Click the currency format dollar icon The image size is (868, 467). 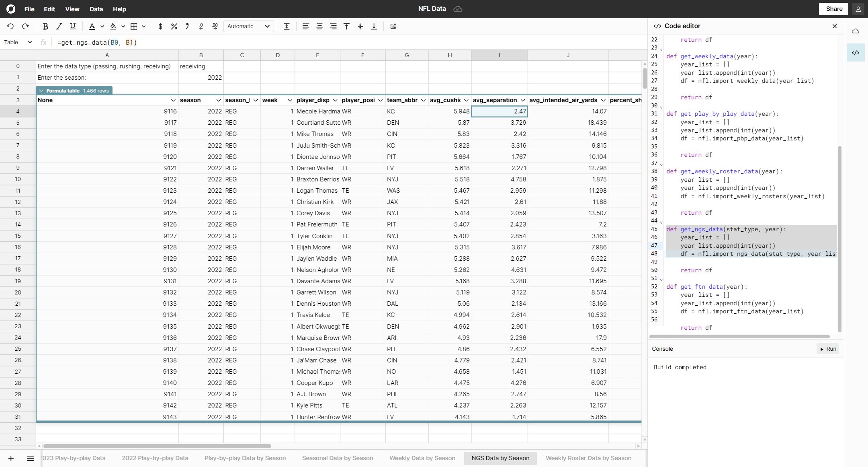tap(161, 27)
